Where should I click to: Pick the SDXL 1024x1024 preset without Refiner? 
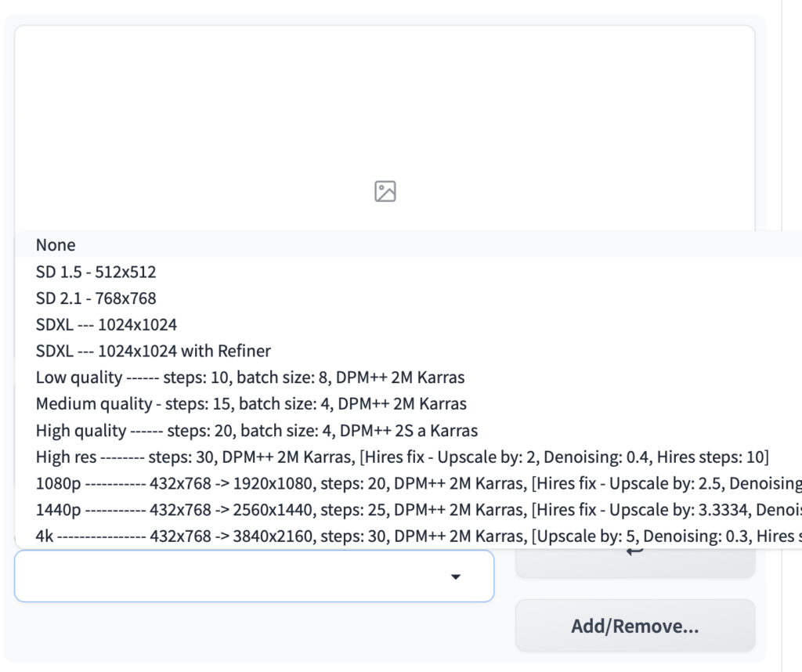pyautogui.click(x=409, y=325)
